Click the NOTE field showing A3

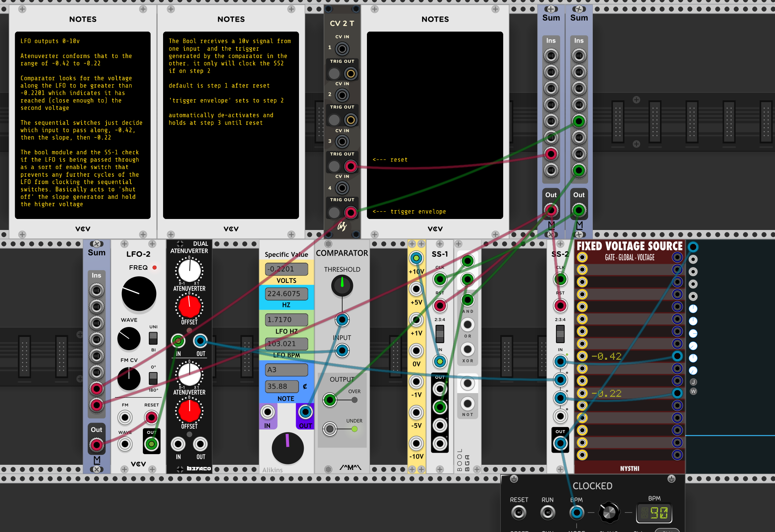[286, 370]
